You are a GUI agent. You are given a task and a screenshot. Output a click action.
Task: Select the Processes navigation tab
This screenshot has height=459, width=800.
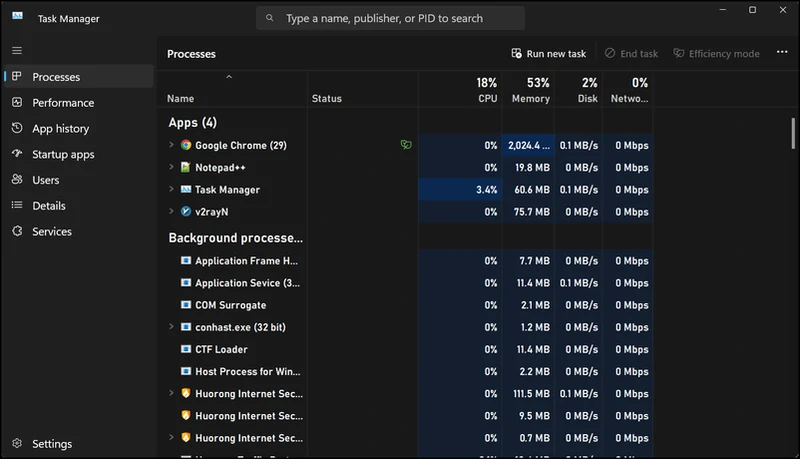coord(56,77)
